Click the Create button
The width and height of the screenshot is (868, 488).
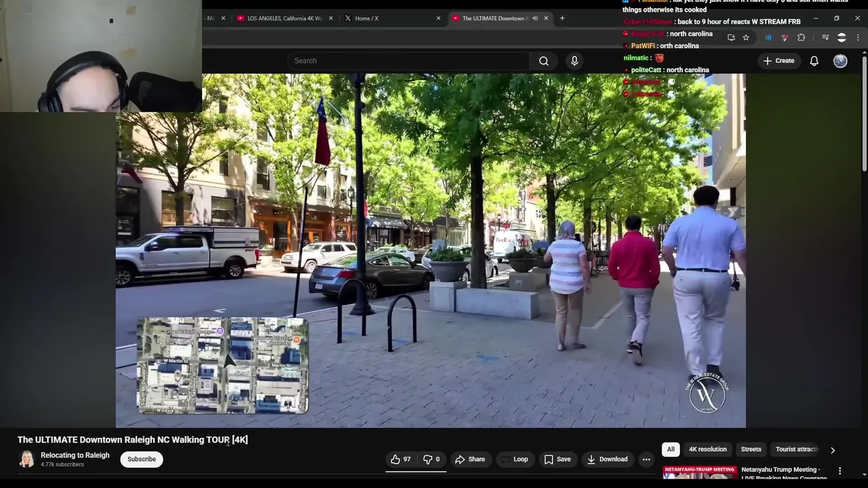point(778,61)
